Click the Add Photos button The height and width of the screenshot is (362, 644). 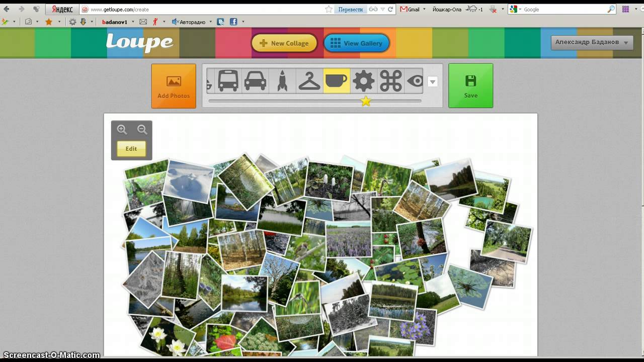[x=174, y=86]
